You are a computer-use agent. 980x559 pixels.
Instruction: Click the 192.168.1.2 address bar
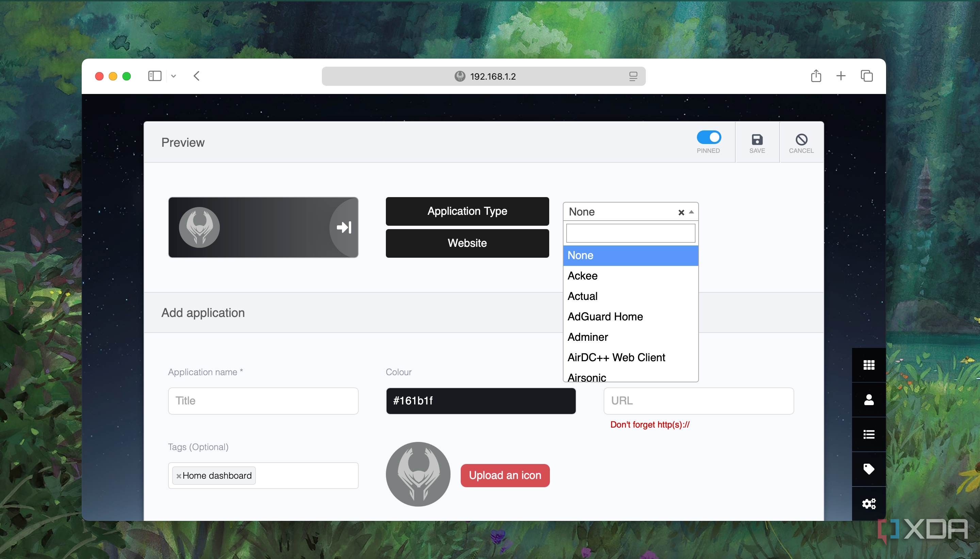(x=484, y=76)
